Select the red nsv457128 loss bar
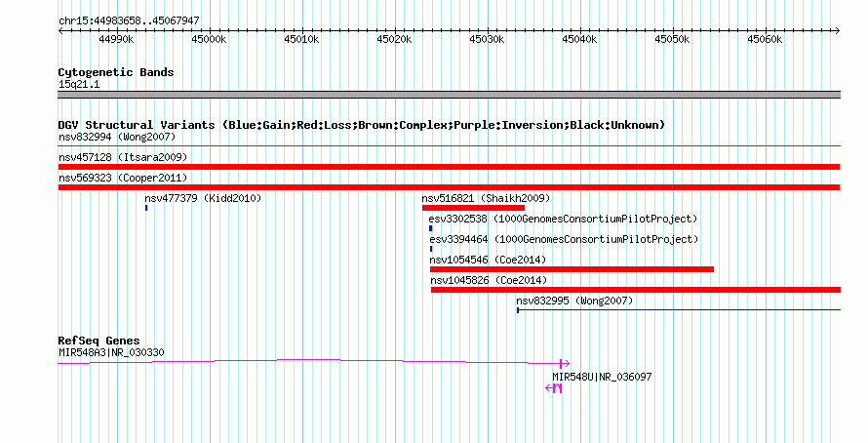 pyautogui.click(x=449, y=167)
